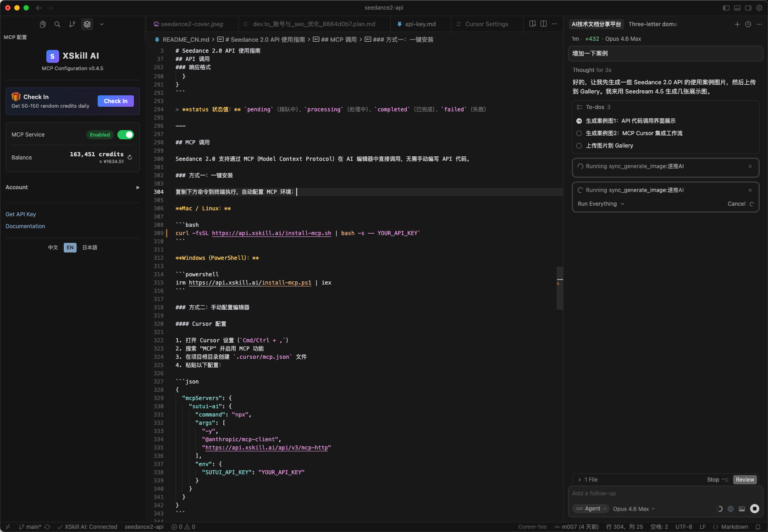768x532 pixels.
Task: Open the Cursor Settings tab
Action: 486,24
